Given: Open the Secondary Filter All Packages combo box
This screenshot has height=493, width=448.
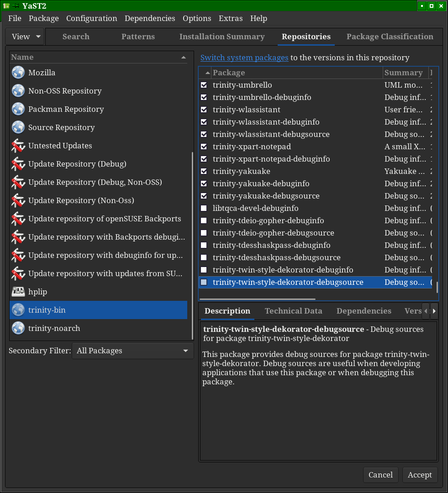Looking at the screenshot, I should [x=132, y=351].
